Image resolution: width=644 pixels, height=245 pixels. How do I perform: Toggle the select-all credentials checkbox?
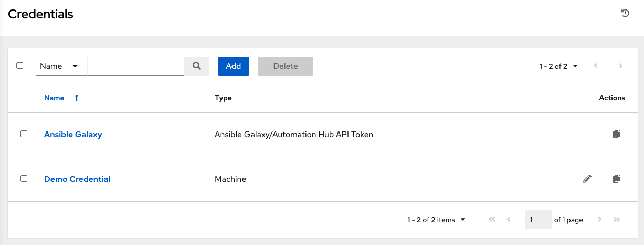tap(20, 66)
